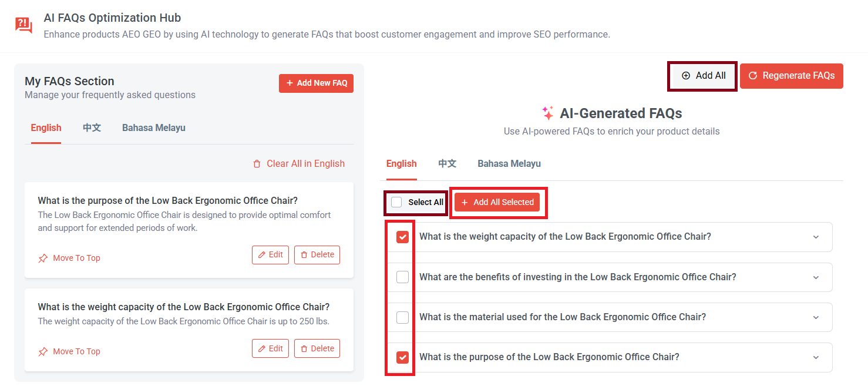Click the pin icon to move first FAQ up
The image size is (868, 386).
(x=43, y=257)
